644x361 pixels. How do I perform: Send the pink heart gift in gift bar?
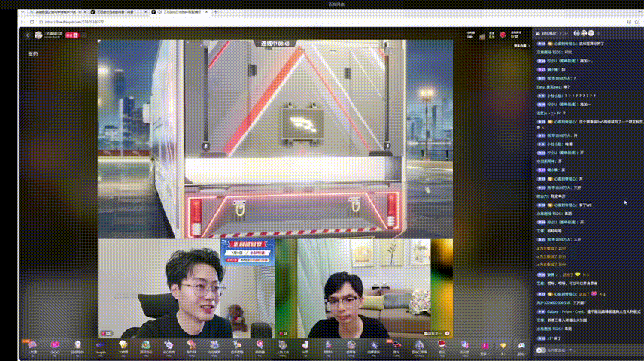coord(55,347)
